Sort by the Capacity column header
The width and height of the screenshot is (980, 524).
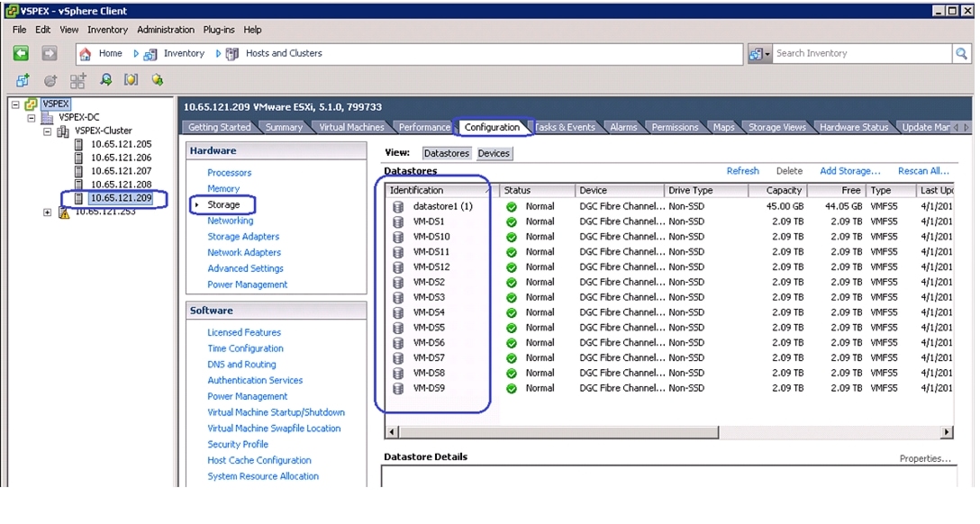pyautogui.click(x=777, y=190)
